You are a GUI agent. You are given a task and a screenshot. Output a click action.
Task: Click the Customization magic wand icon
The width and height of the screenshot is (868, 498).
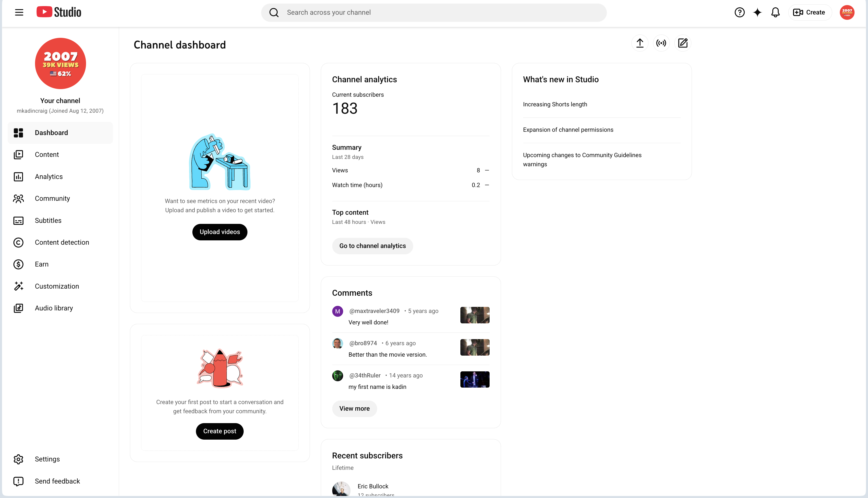[19, 286]
